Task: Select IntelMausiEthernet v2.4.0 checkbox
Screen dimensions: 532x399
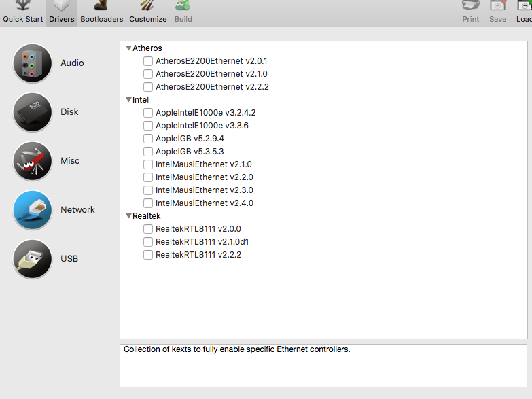Action: [x=148, y=203]
